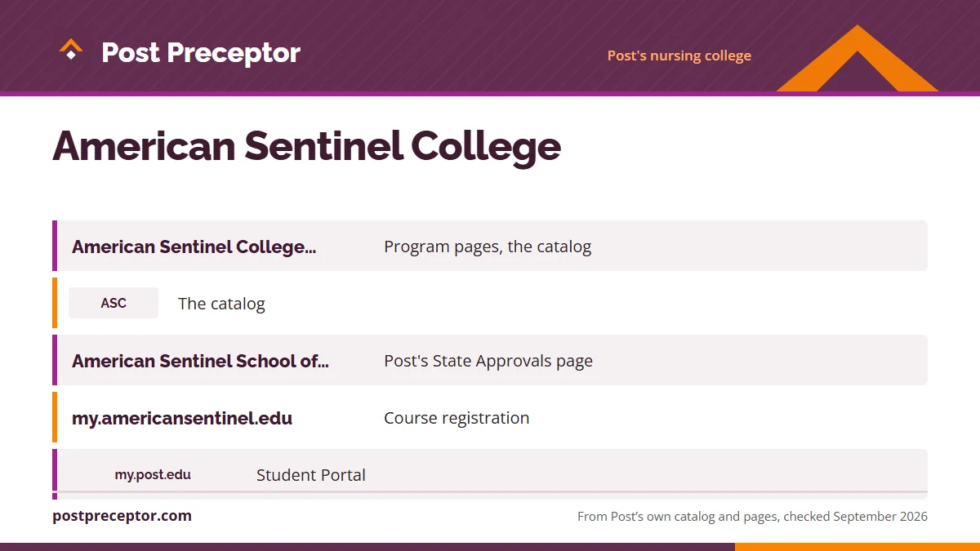Image resolution: width=980 pixels, height=551 pixels.
Task: Click the my.post.edu badge
Action: click(x=153, y=474)
